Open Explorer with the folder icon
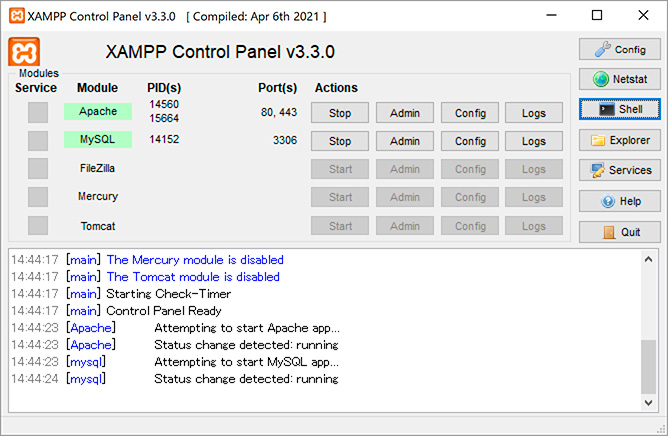The width and height of the screenshot is (668, 436). tap(619, 140)
